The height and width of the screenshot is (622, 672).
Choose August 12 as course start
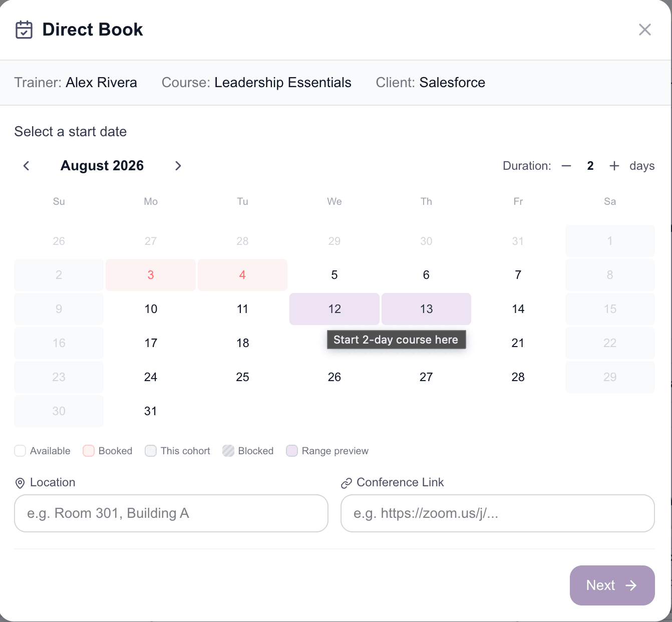(334, 309)
